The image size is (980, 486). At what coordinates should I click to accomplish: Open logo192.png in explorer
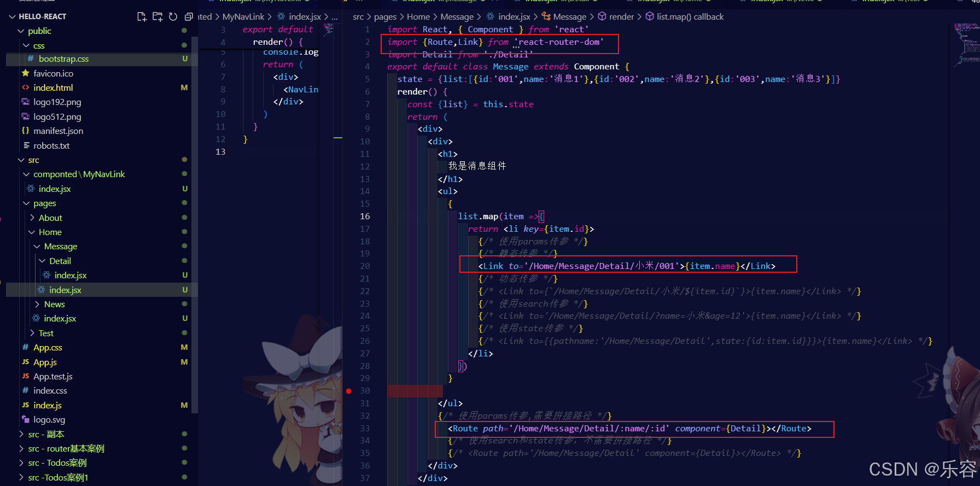pos(57,102)
